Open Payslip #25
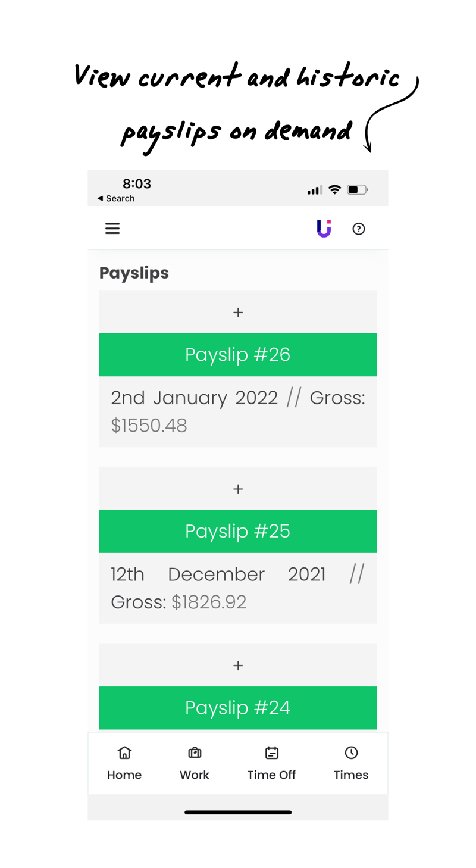 (237, 531)
